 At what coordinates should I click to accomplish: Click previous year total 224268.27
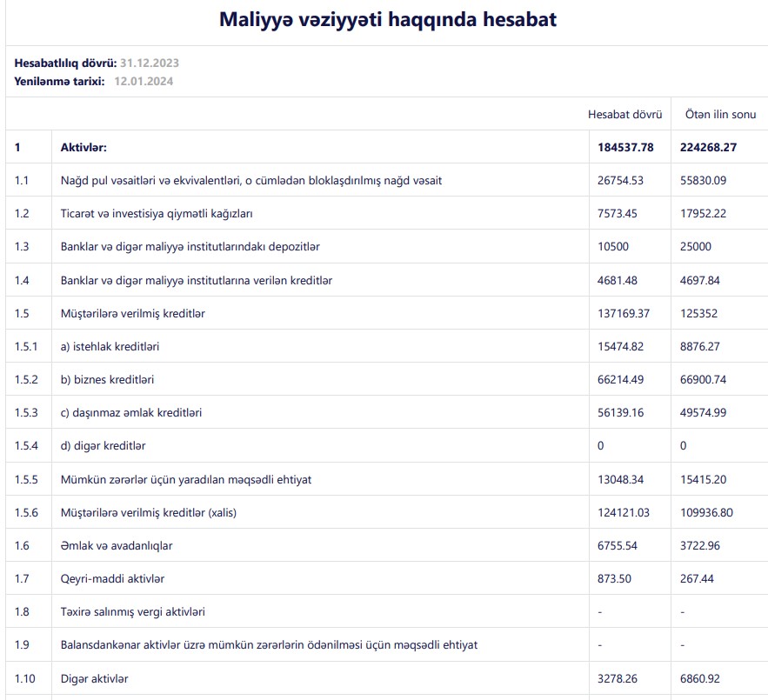711,147
